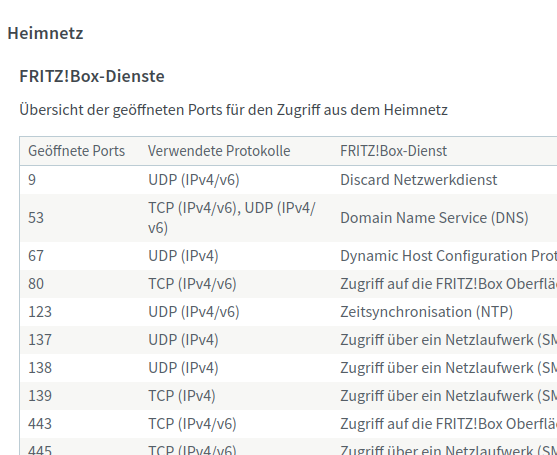Click TCP (IPv4) protocol for port 139
The width and height of the screenshot is (557, 455).
pos(182,396)
